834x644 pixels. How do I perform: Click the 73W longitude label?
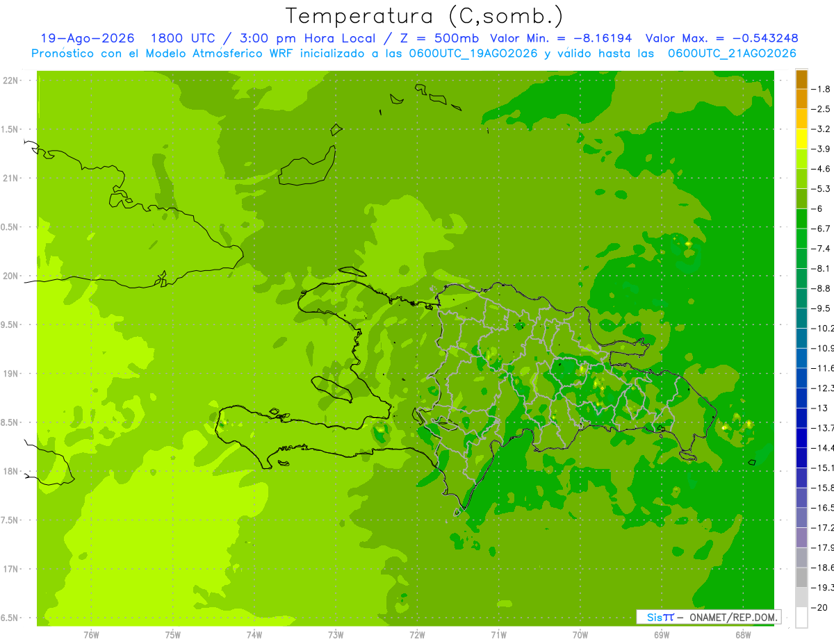click(336, 635)
